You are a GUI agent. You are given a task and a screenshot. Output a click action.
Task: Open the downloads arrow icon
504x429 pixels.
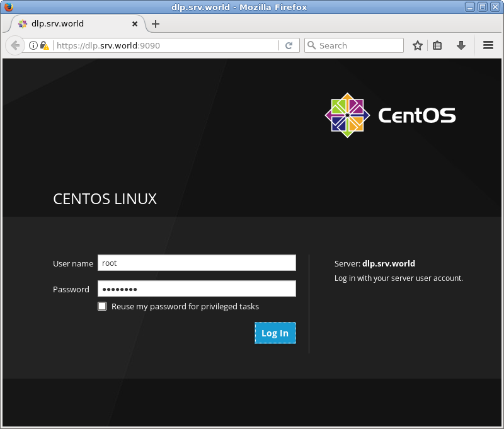click(x=461, y=45)
